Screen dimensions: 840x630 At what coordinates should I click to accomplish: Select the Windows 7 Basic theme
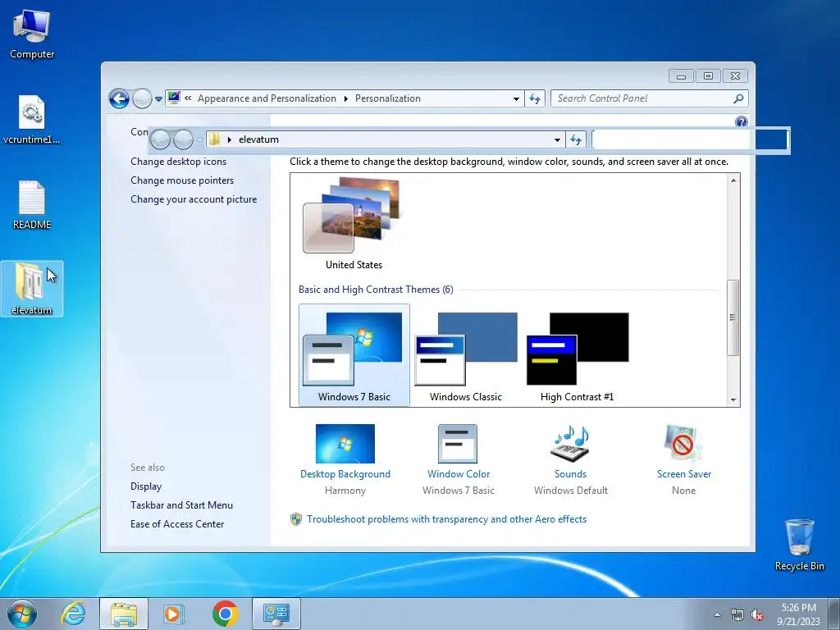(354, 355)
